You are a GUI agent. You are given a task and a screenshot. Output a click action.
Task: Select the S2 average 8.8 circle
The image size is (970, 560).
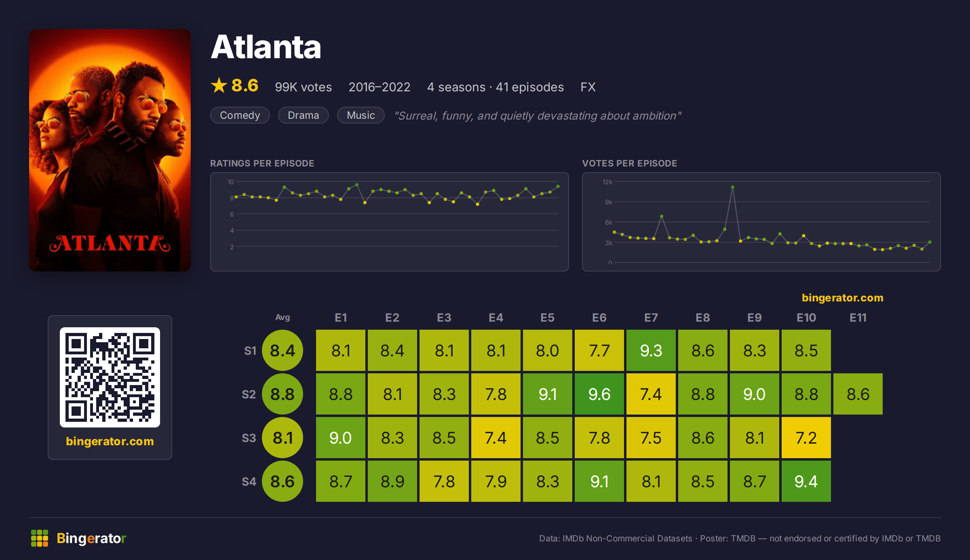click(283, 394)
